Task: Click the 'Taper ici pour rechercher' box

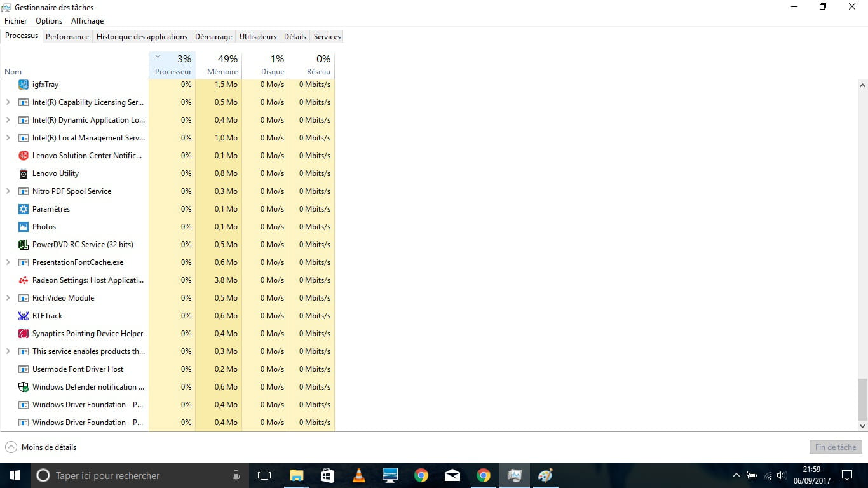Action: click(140, 475)
